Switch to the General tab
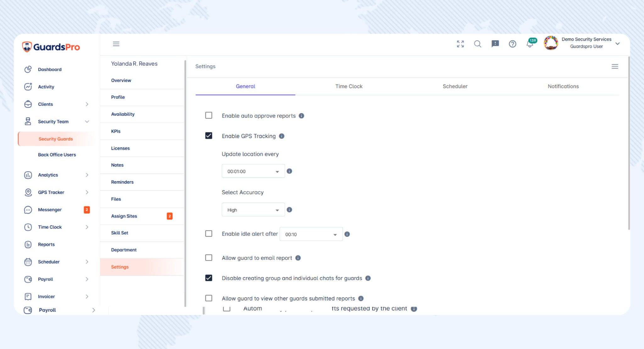 point(245,86)
